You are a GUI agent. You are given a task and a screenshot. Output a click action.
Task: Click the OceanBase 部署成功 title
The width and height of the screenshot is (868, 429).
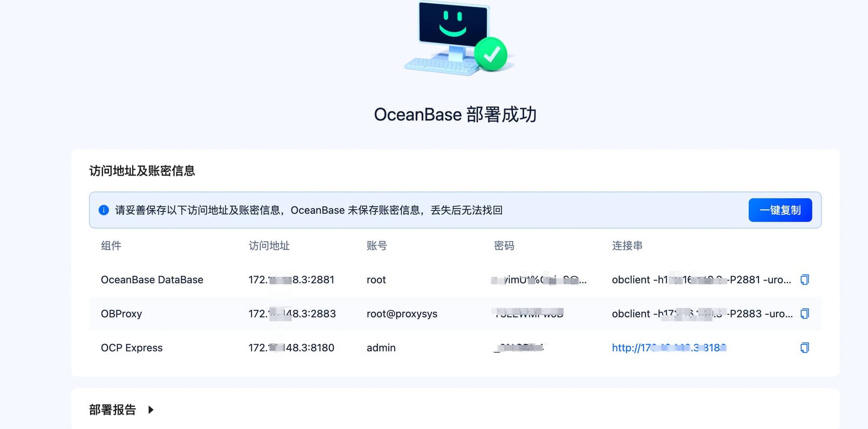[455, 114]
